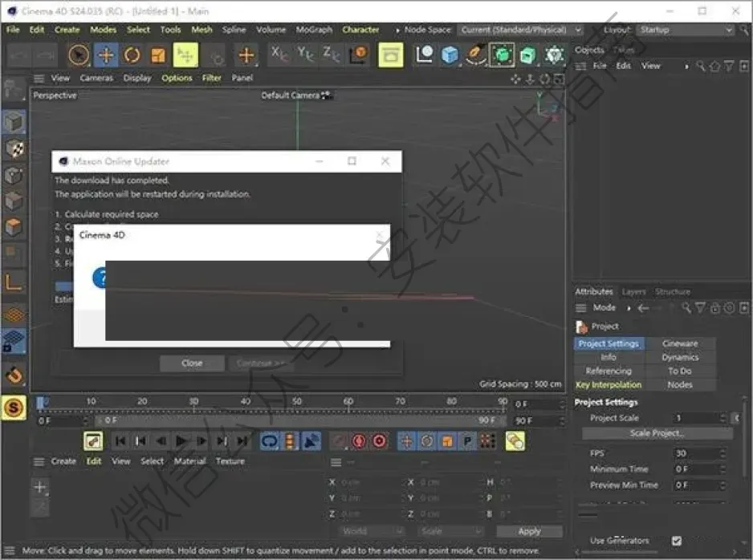Click the Attributes lock icon

pos(715,308)
